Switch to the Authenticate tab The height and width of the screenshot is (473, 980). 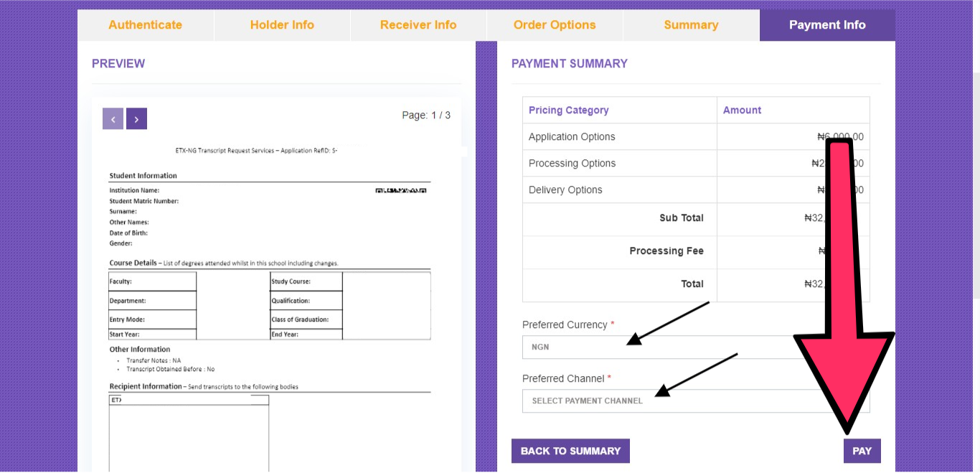pyautogui.click(x=145, y=24)
